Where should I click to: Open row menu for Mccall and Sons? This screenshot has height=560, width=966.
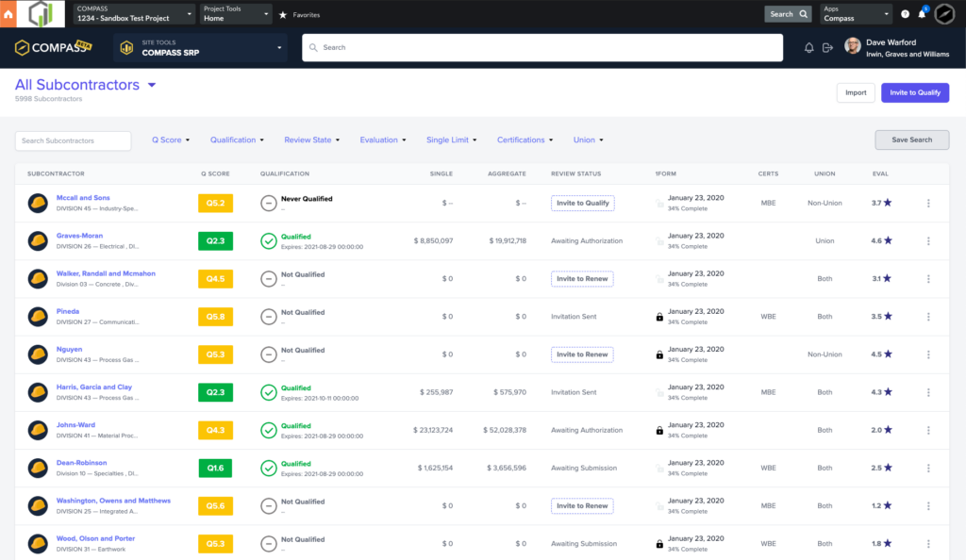(928, 203)
